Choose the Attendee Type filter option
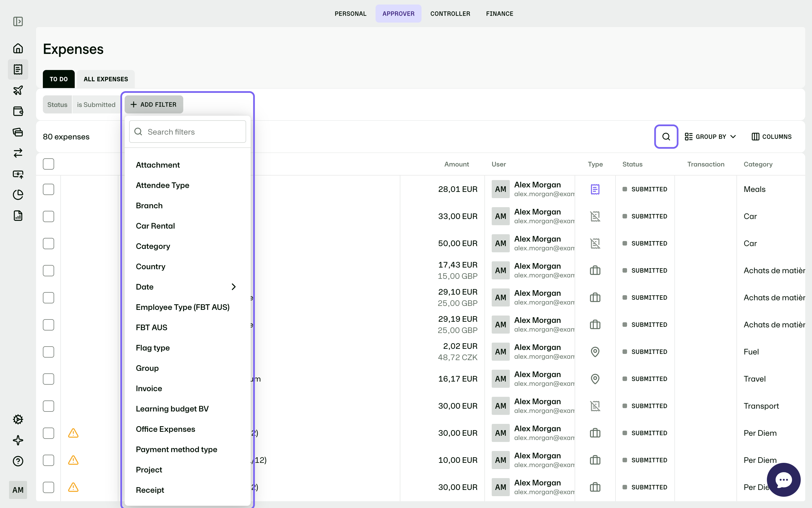This screenshot has height=508, width=812. pos(187,185)
